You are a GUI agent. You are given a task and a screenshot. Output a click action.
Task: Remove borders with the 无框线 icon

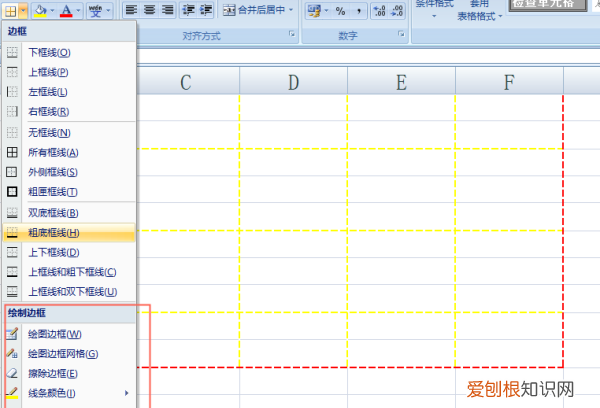click(13, 132)
